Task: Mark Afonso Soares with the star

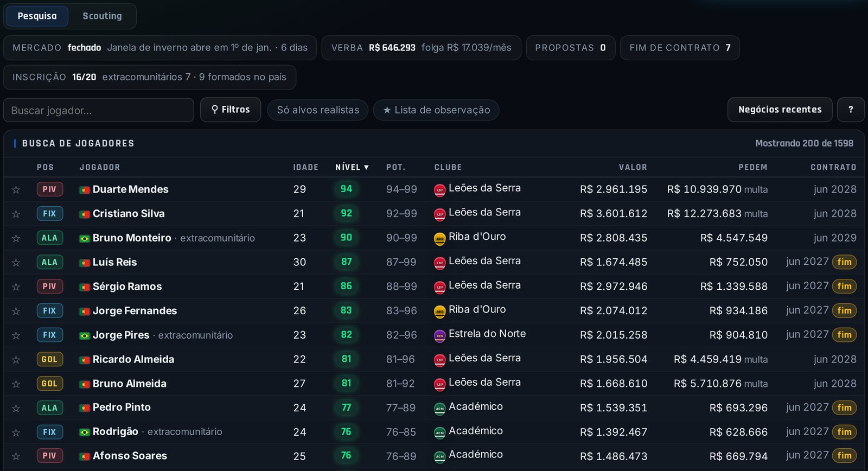Action: 16,456
